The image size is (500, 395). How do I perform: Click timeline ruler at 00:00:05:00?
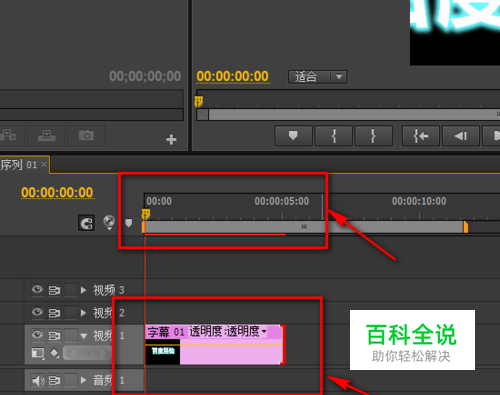[x=282, y=201]
